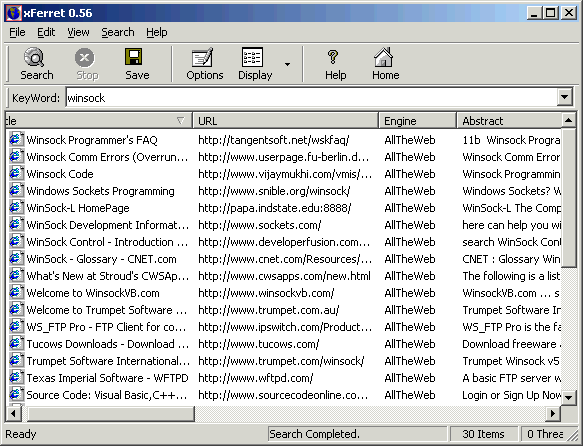
Task: Click page icon beside WS_FTP Pro
Action: pos(17,327)
